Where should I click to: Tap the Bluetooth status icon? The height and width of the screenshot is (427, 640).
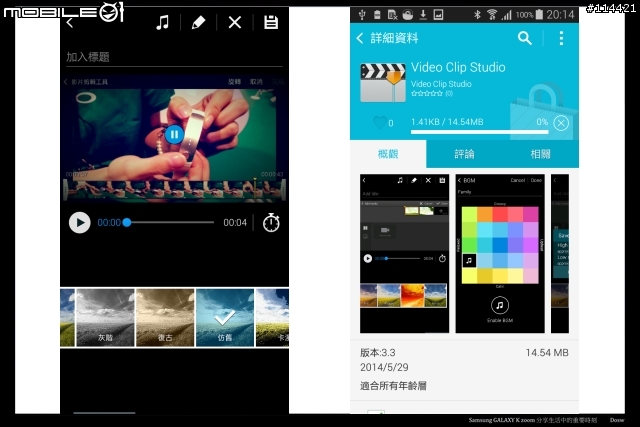click(x=477, y=15)
